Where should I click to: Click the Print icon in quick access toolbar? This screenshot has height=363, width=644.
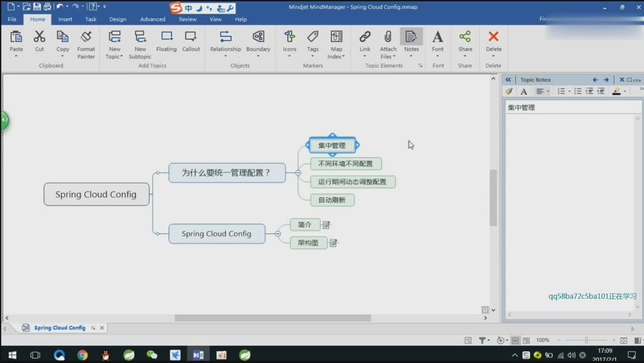[x=47, y=7]
